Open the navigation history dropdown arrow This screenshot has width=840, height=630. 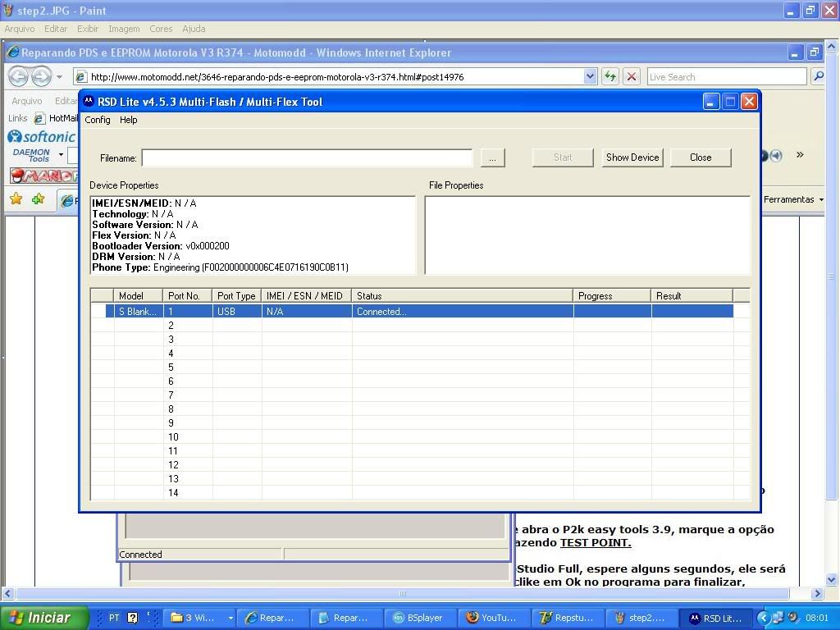[x=59, y=77]
